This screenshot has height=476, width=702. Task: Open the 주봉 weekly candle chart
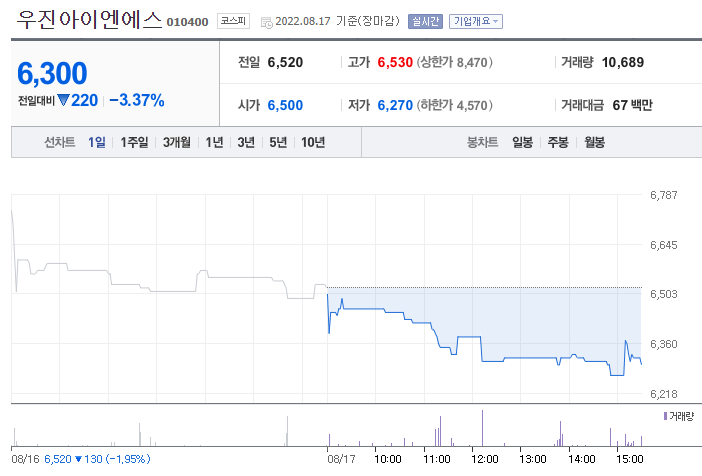(558, 142)
